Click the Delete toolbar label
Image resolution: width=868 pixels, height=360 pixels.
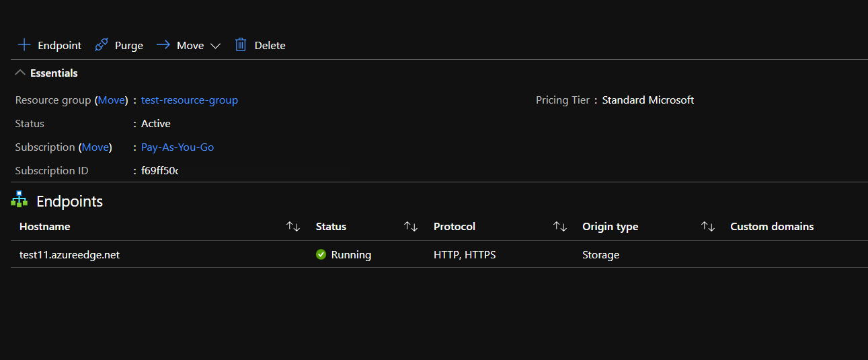click(270, 46)
